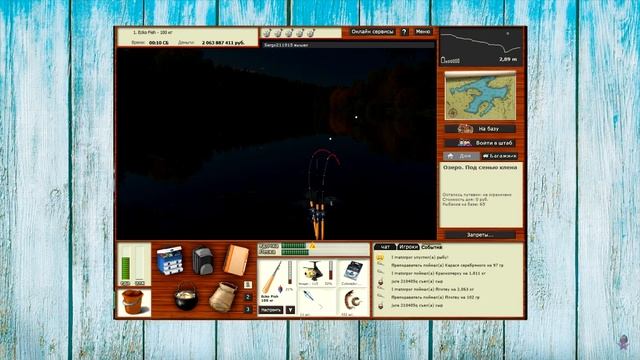Click the game time 00:10 Сб
Screen dimensions: 640x360
click(159, 42)
